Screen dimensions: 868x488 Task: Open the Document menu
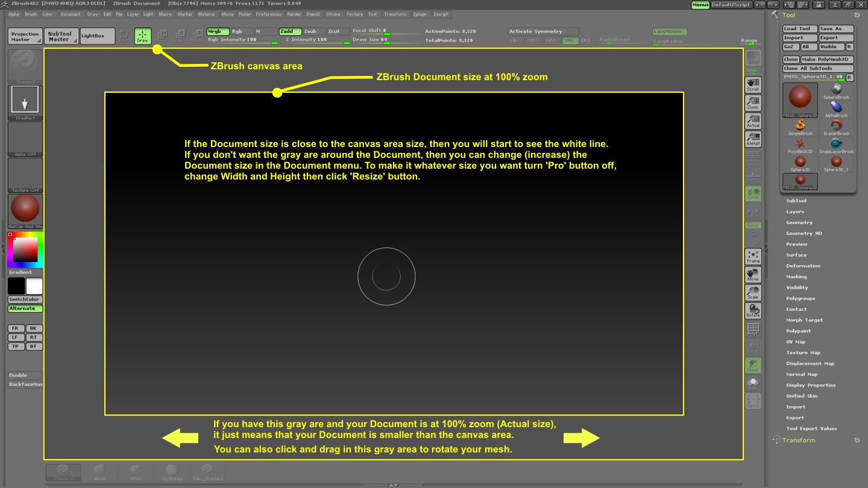(x=71, y=14)
